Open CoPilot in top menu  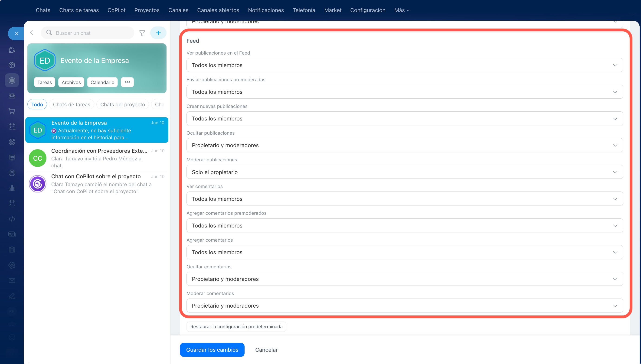click(x=117, y=10)
